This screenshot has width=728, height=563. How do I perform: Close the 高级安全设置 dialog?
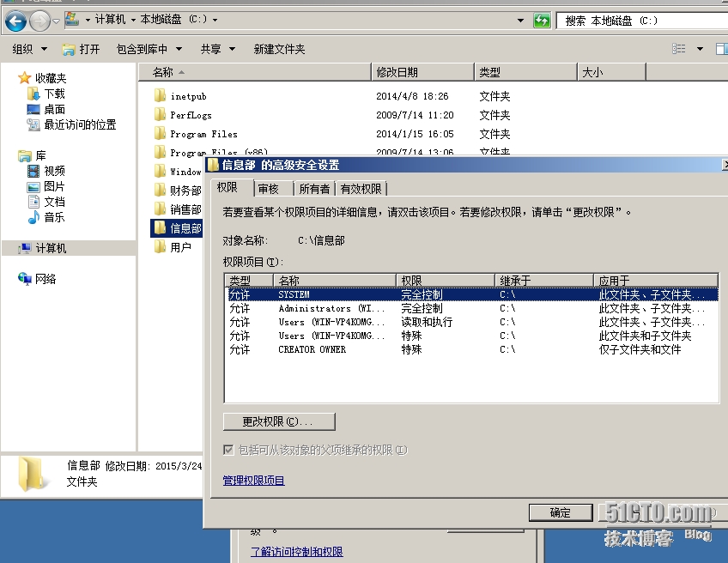[x=725, y=165]
